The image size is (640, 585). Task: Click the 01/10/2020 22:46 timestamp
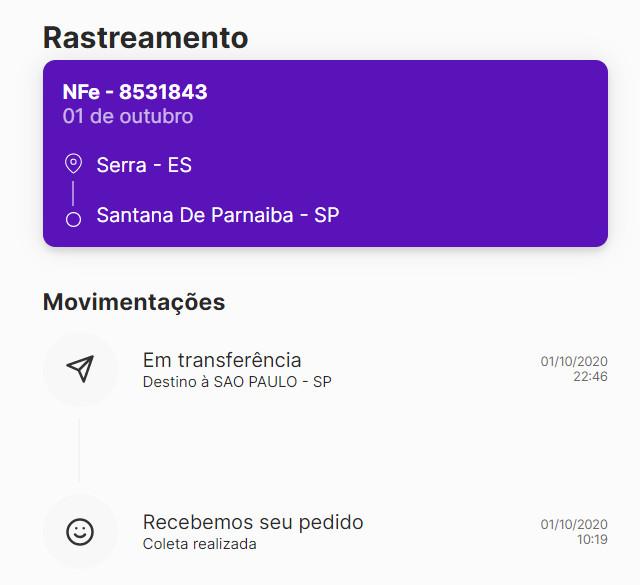point(574,369)
